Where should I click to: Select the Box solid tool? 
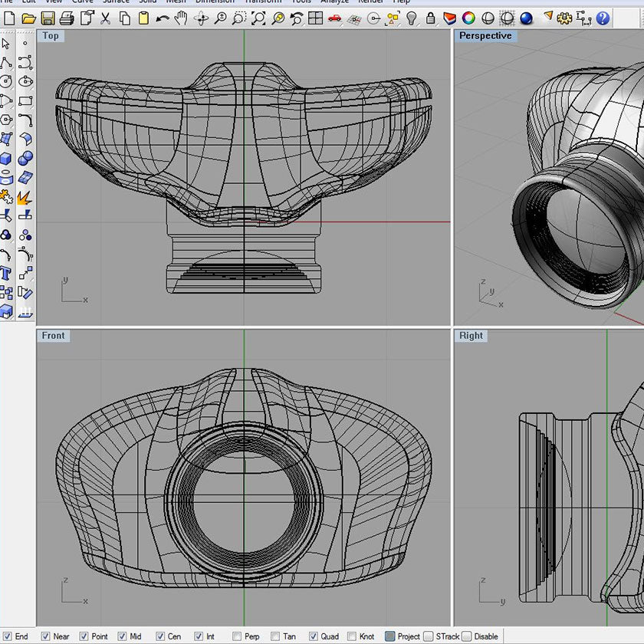click(x=6, y=159)
